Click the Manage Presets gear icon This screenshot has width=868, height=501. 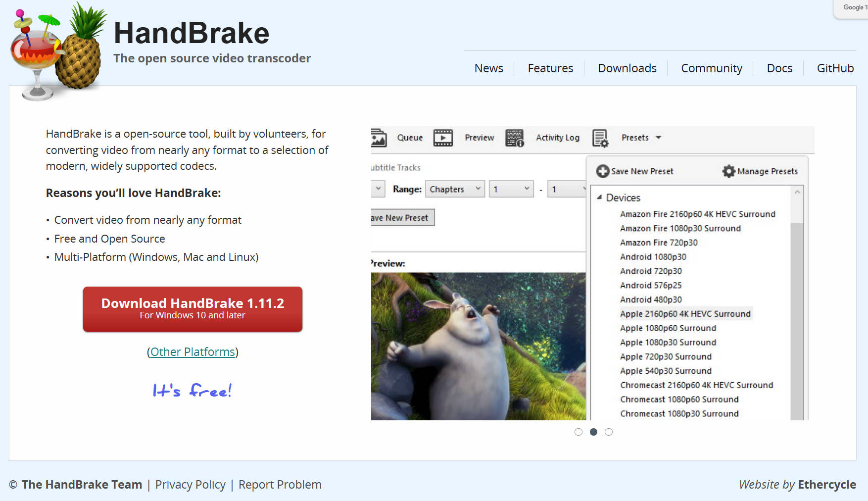(x=728, y=171)
